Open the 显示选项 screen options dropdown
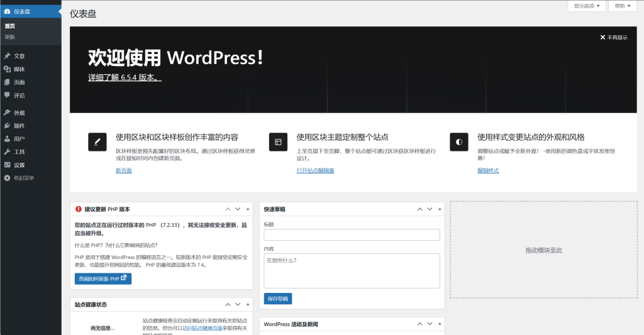 pyautogui.click(x=587, y=6)
